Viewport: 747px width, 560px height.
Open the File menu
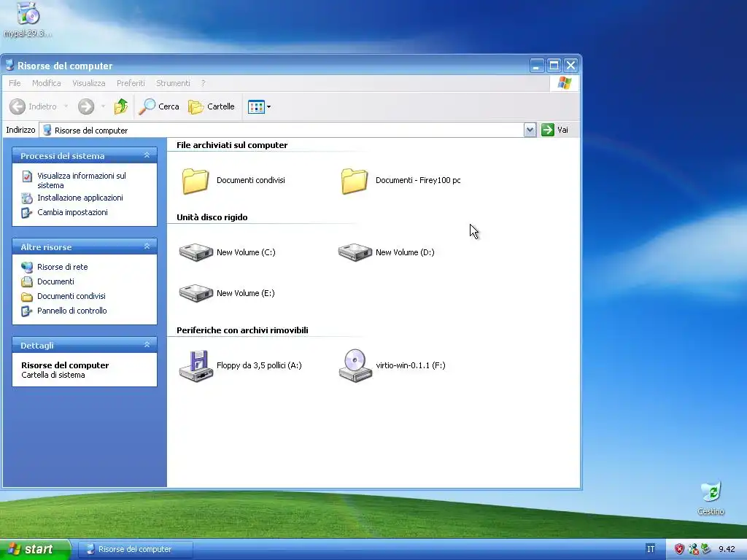click(15, 83)
